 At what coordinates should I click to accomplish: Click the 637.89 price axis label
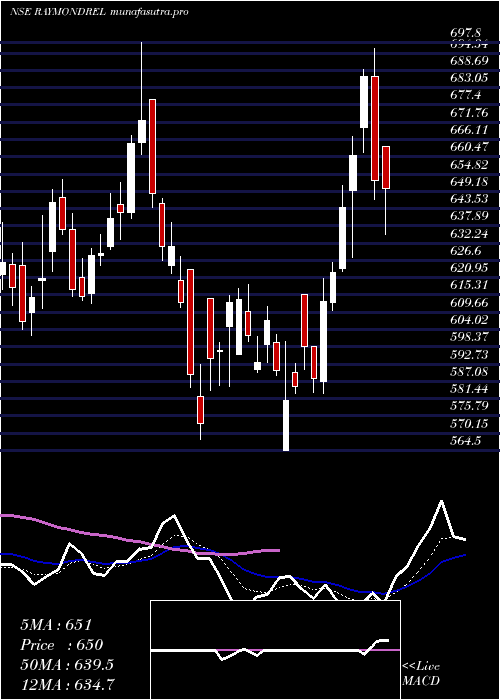tap(468, 216)
